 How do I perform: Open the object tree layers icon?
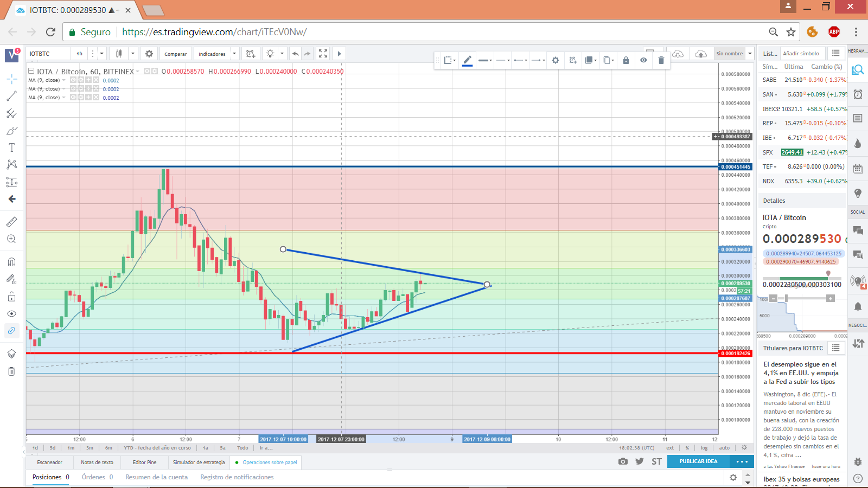(11, 354)
